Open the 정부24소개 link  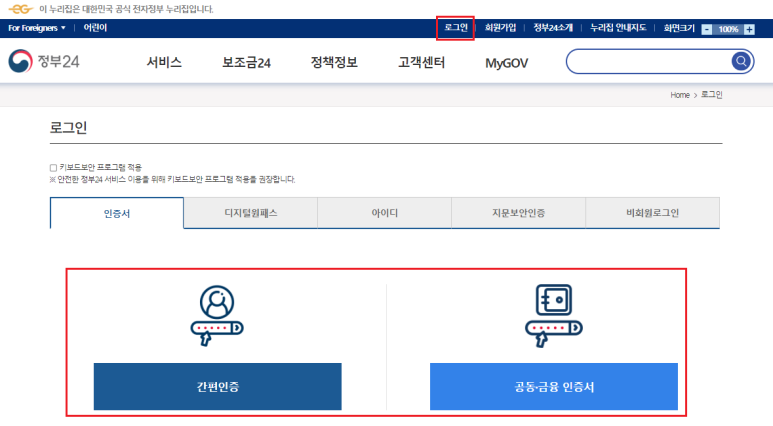[553, 28]
